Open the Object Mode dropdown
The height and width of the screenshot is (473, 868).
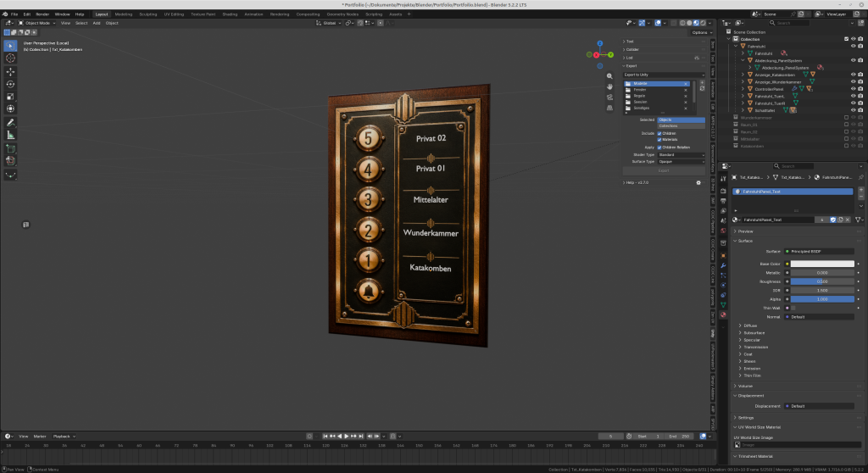(x=37, y=23)
